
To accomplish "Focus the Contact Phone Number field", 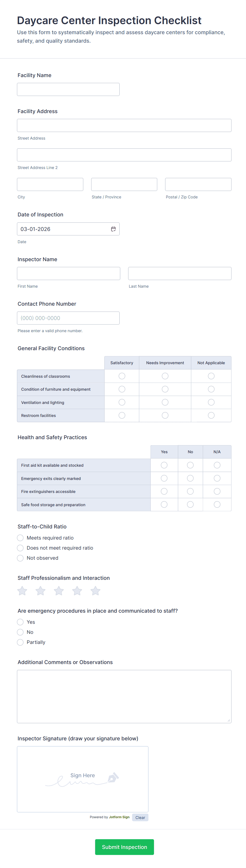I will click(68, 318).
